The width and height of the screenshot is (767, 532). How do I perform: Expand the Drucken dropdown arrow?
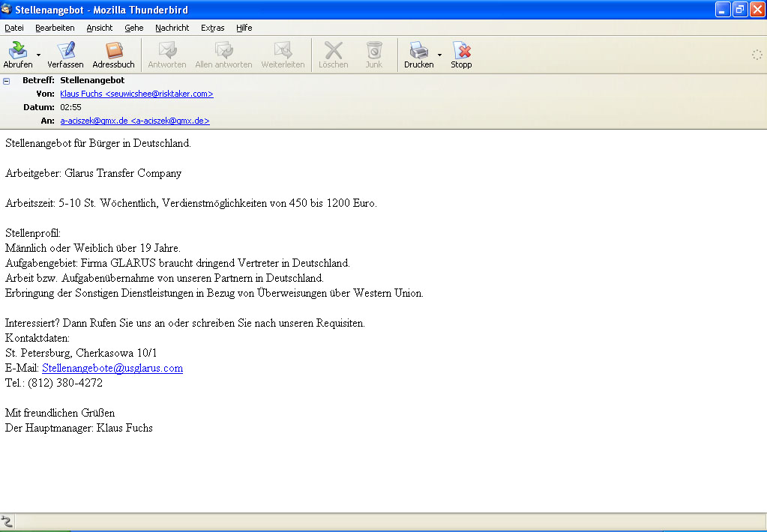click(439, 55)
